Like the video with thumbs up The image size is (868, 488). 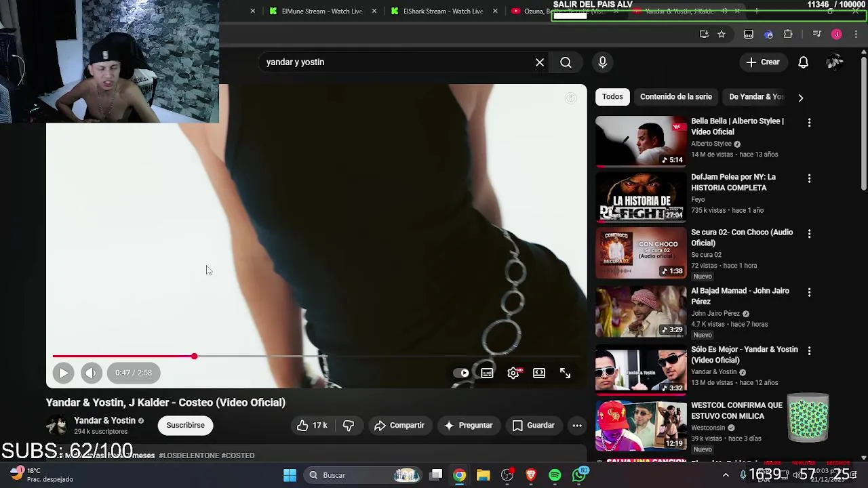click(x=313, y=426)
